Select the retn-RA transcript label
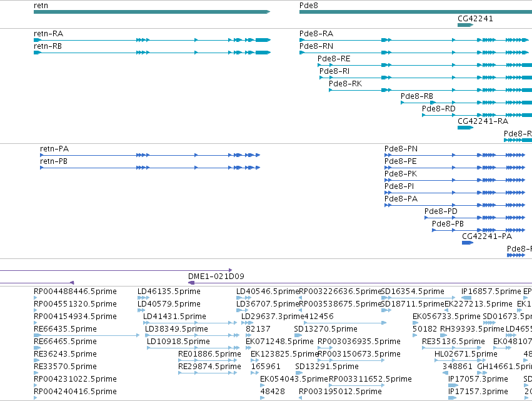Viewport: 532px width, 401px height. coord(49,34)
